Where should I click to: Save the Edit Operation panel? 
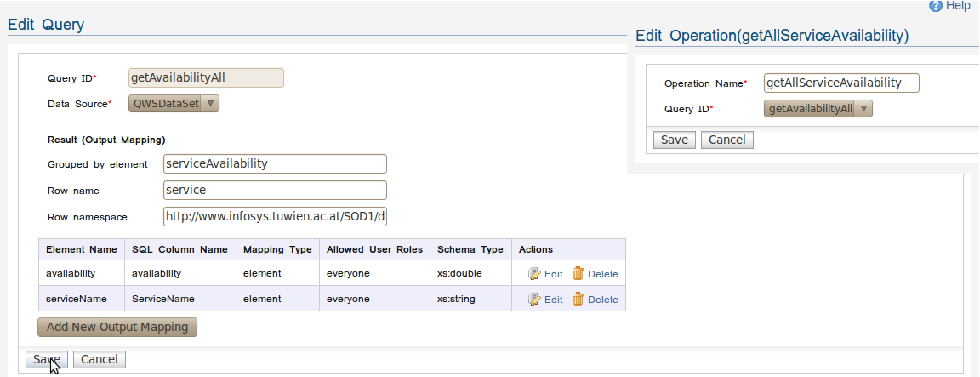(x=675, y=140)
